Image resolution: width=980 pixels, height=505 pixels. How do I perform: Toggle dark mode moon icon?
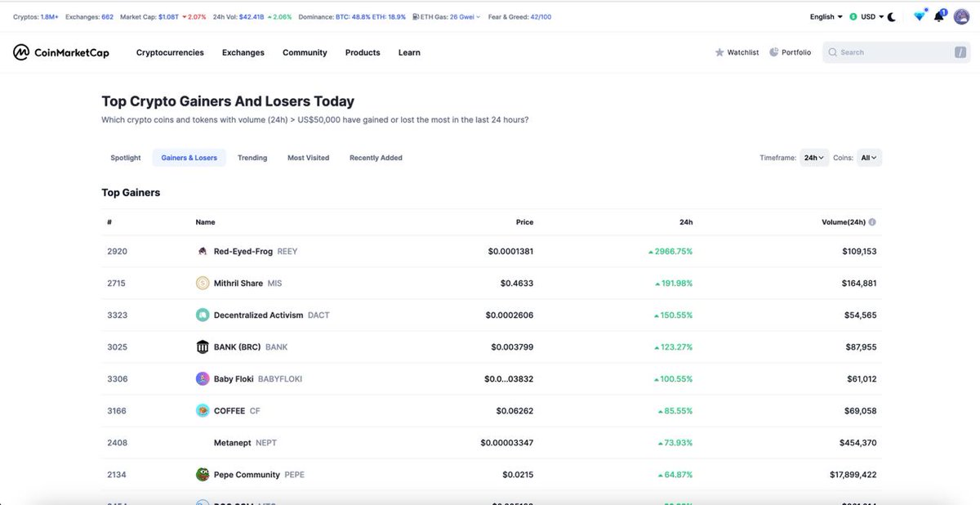(x=891, y=16)
